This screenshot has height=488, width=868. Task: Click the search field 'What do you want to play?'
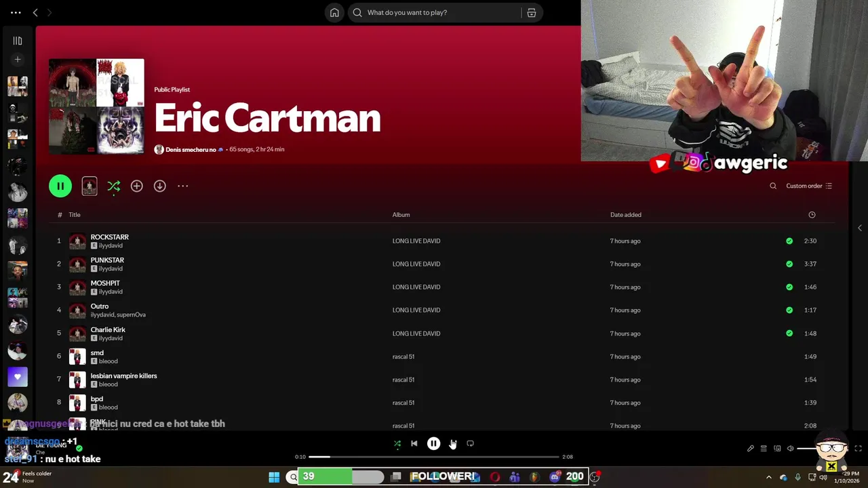[434, 12]
